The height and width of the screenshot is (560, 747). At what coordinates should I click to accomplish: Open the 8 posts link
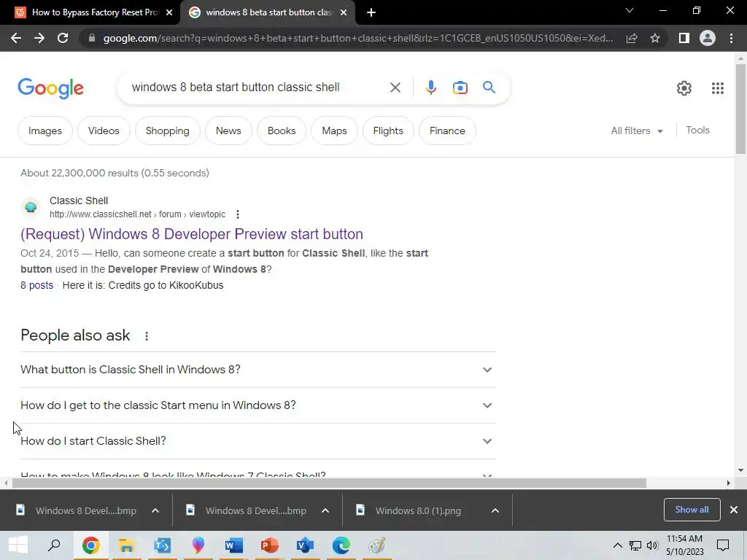pos(36,285)
